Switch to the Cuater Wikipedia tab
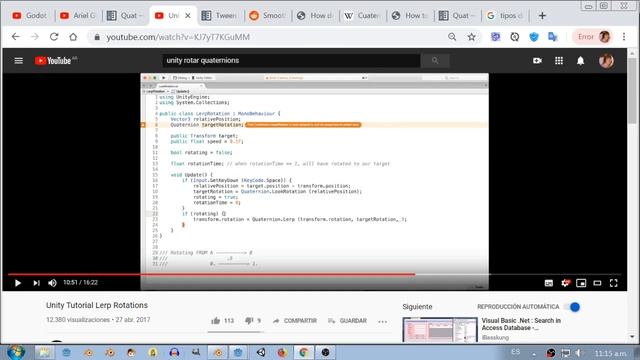Viewport: 640px width, 360px height. (x=362, y=16)
